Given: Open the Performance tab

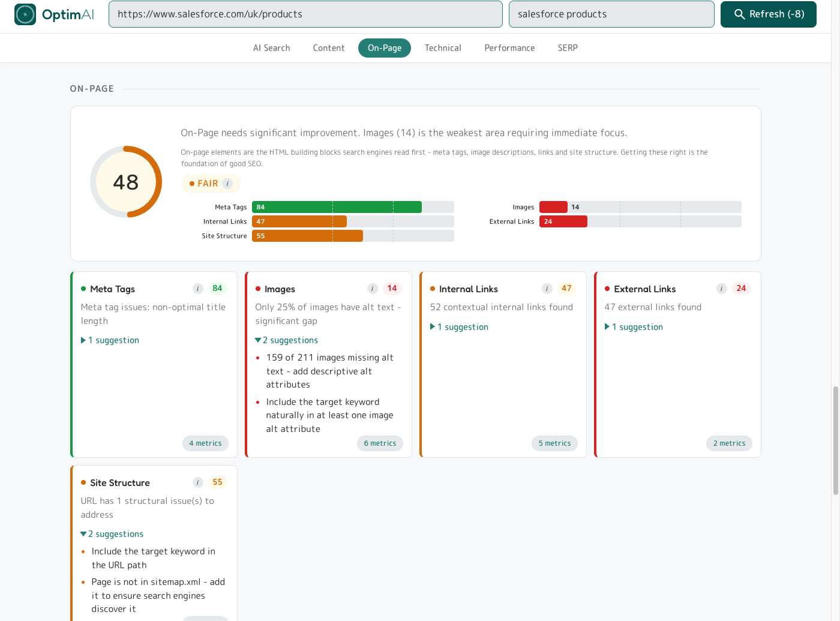Looking at the screenshot, I should pos(509,48).
